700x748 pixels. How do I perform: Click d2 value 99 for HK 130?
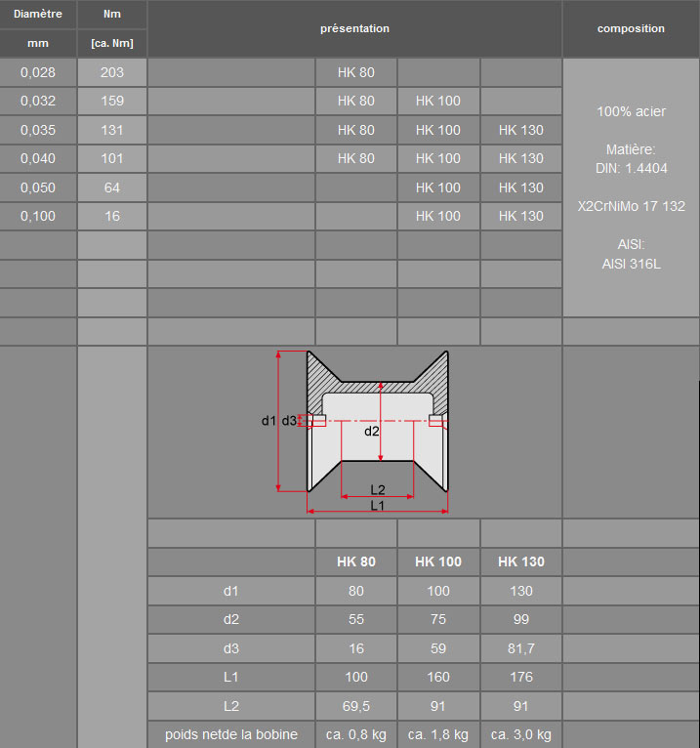521,620
